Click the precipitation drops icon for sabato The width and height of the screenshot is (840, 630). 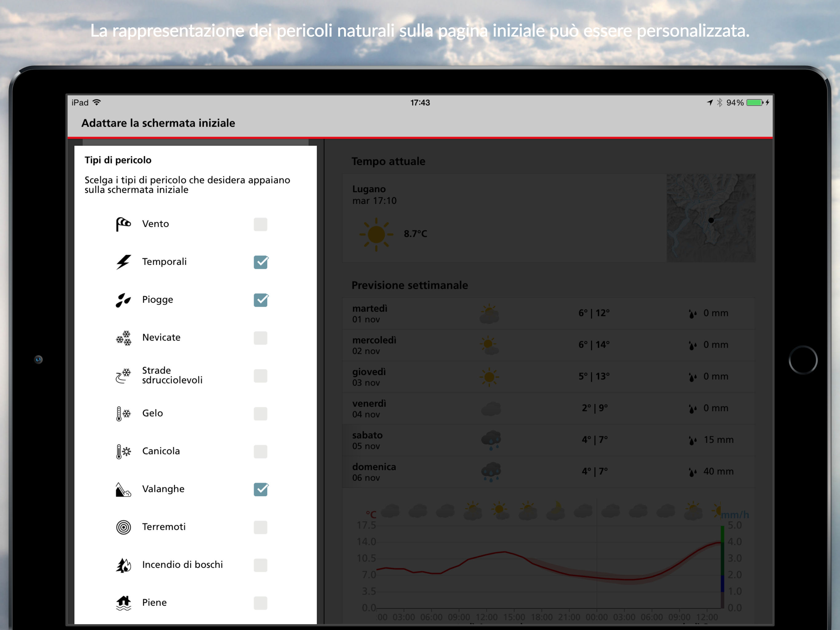point(693,440)
